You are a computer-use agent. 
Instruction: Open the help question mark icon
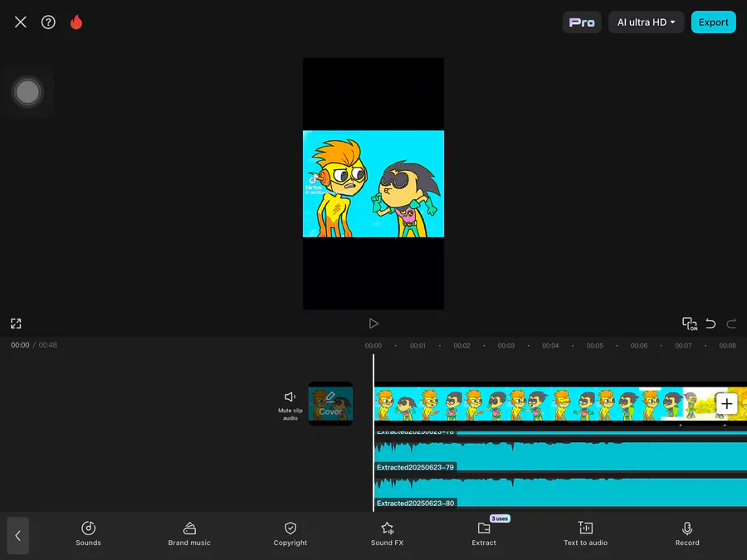tap(48, 22)
